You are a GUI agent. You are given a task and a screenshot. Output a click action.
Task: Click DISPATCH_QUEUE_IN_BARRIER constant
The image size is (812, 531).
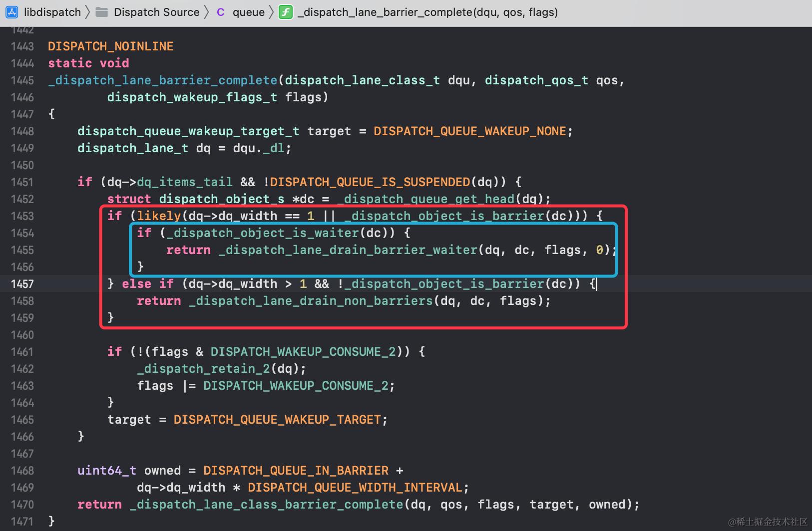pyautogui.click(x=296, y=471)
